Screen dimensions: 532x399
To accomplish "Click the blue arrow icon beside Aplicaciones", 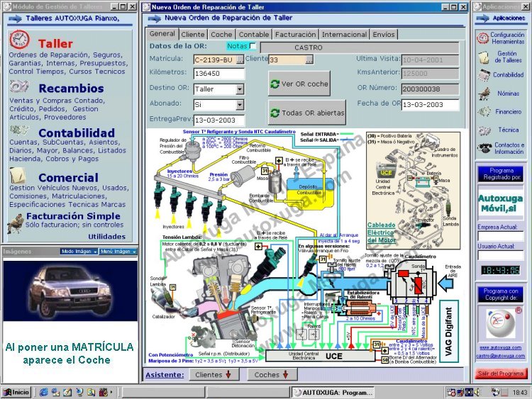I will point(482,18).
